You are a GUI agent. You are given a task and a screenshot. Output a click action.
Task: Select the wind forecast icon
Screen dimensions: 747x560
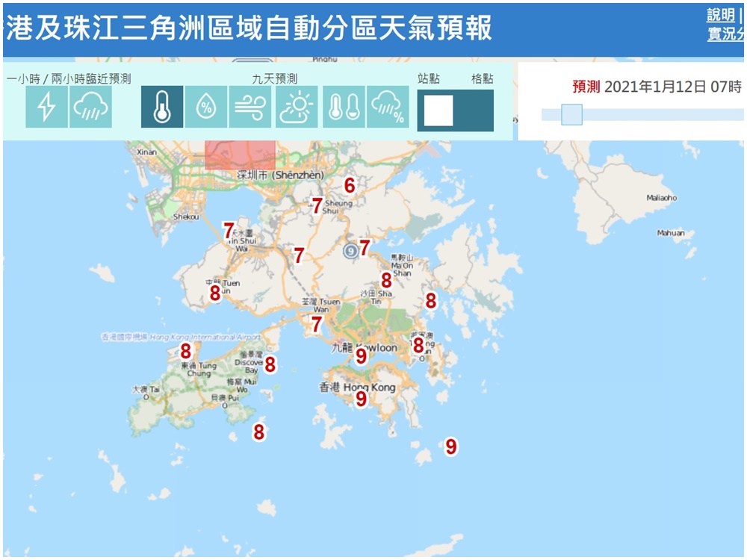(249, 107)
